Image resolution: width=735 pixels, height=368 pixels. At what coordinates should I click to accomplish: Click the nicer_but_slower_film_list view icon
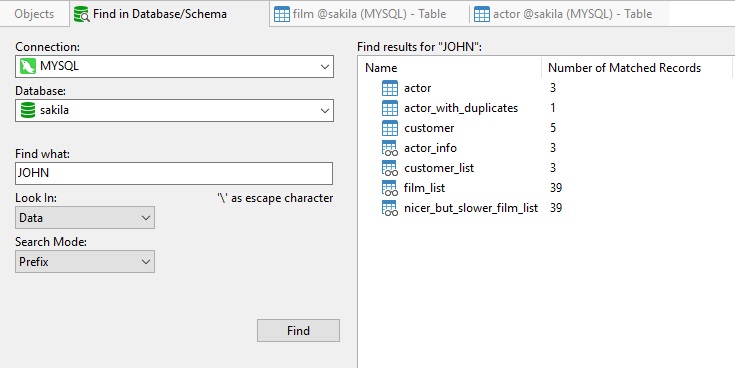390,208
